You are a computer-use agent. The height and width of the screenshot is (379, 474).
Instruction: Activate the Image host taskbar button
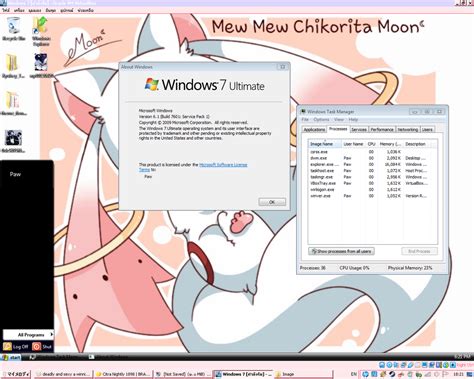pos(303,374)
